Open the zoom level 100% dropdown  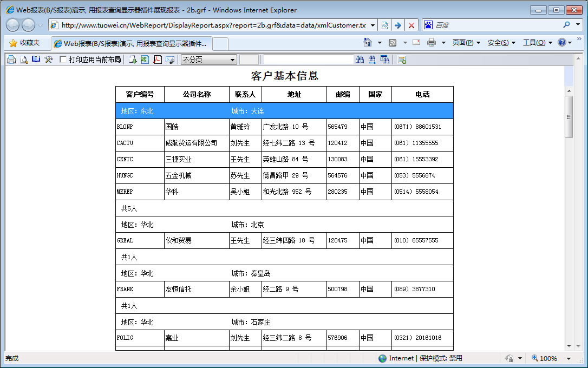[569, 358]
